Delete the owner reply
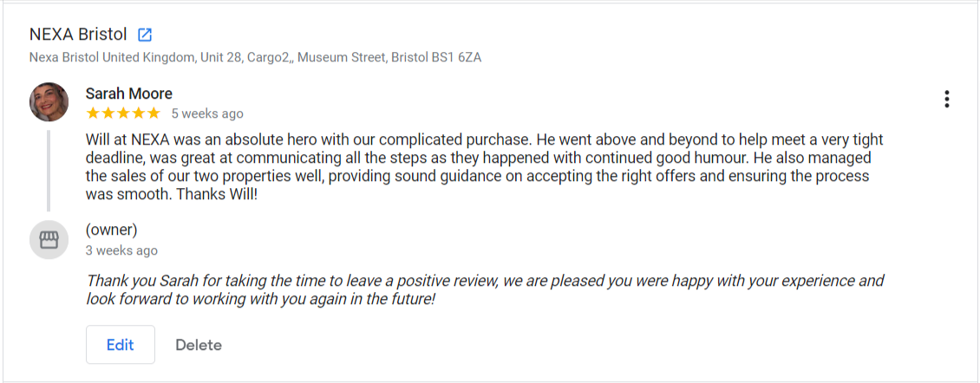The height and width of the screenshot is (383, 980). click(199, 345)
